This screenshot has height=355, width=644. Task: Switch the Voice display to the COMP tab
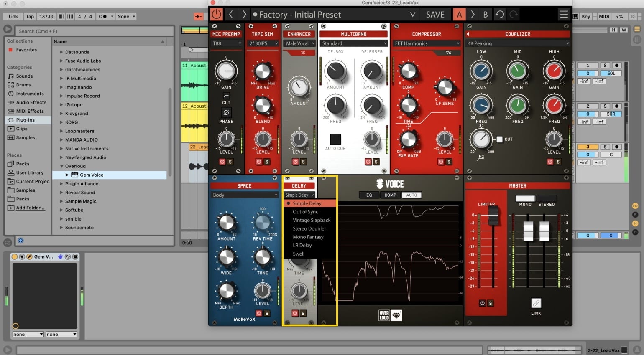tap(390, 195)
